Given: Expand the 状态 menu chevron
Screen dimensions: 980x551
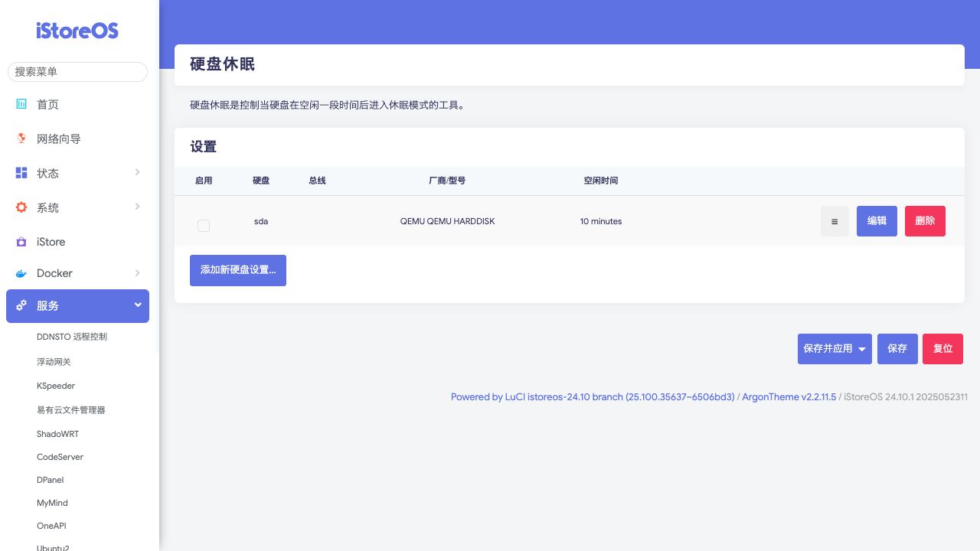Looking at the screenshot, I should pyautogui.click(x=137, y=172).
